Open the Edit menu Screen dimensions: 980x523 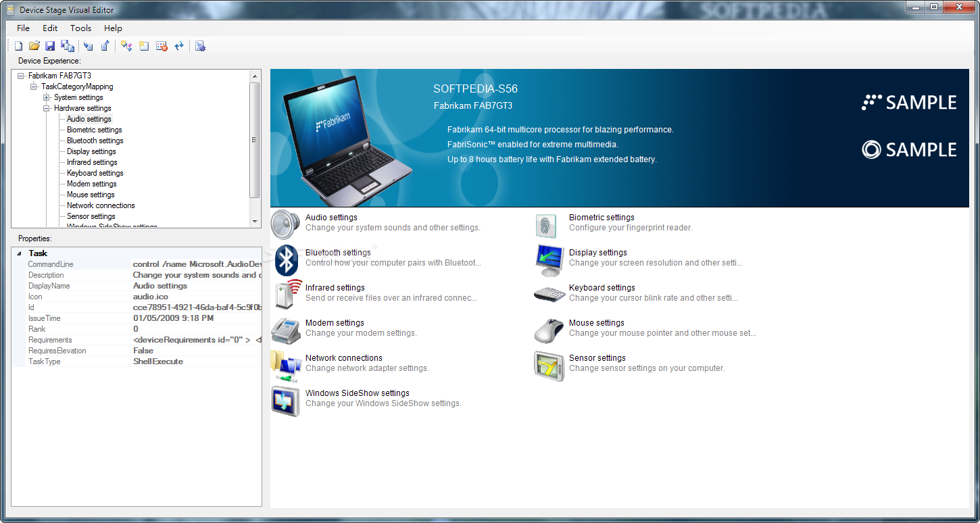pyautogui.click(x=50, y=28)
